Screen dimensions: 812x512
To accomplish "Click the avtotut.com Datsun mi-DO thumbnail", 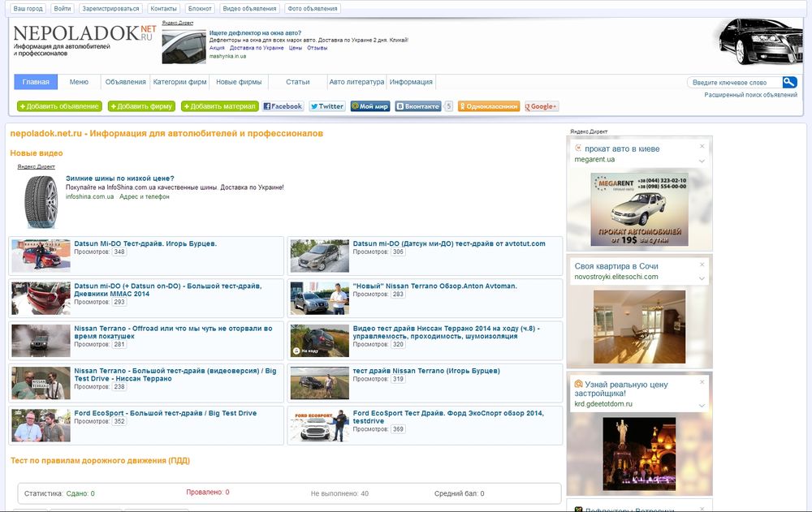I will coord(319,256).
